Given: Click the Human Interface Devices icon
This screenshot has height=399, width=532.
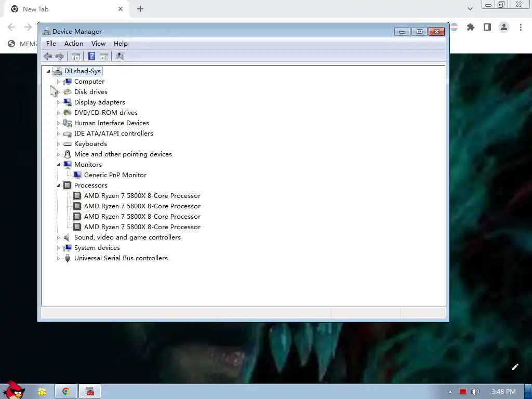Looking at the screenshot, I should pyautogui.click(x=68, y=123).
